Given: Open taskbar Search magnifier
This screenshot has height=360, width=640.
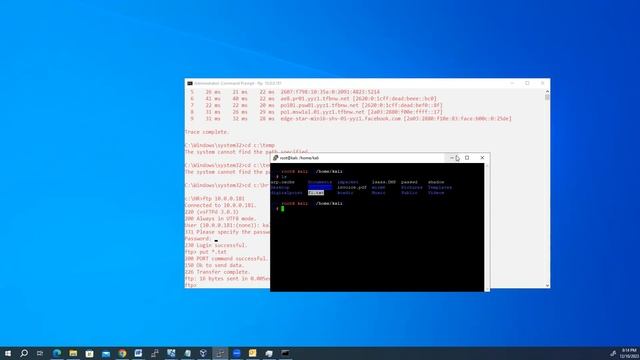Looking at the screenshot, I should tap(24, 353).
